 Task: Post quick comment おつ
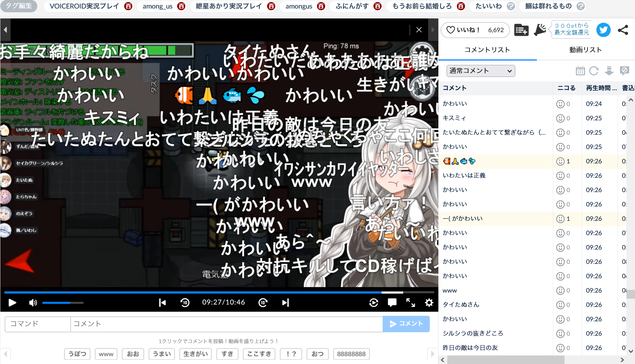pyautogui.click(x=318, y=354)
